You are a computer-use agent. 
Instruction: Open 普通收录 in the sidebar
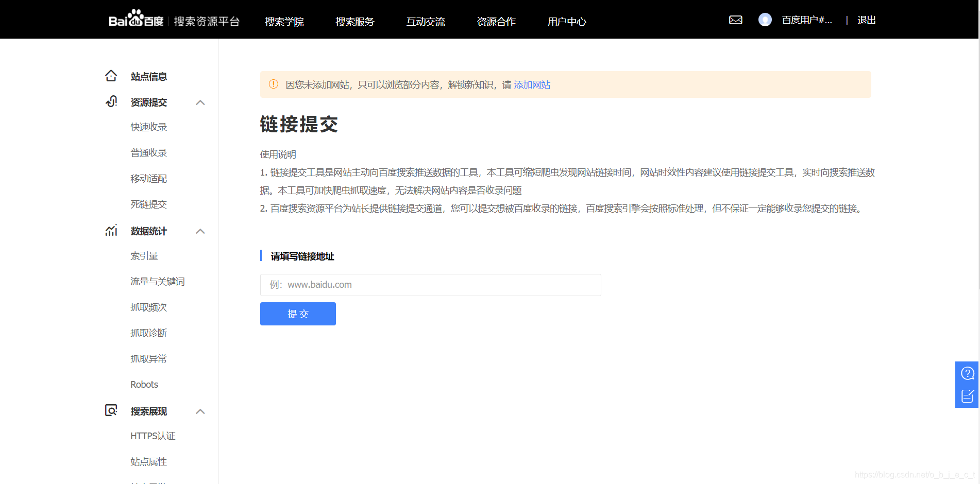[x=149, y=153]
